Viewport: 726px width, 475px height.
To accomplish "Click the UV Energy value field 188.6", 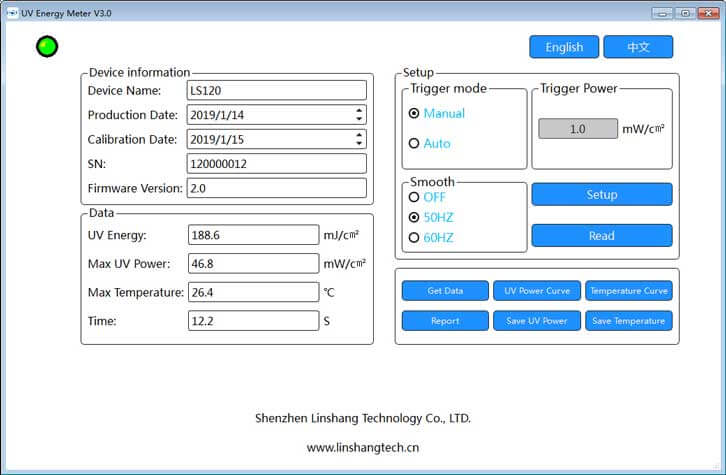I will [253, 235].
